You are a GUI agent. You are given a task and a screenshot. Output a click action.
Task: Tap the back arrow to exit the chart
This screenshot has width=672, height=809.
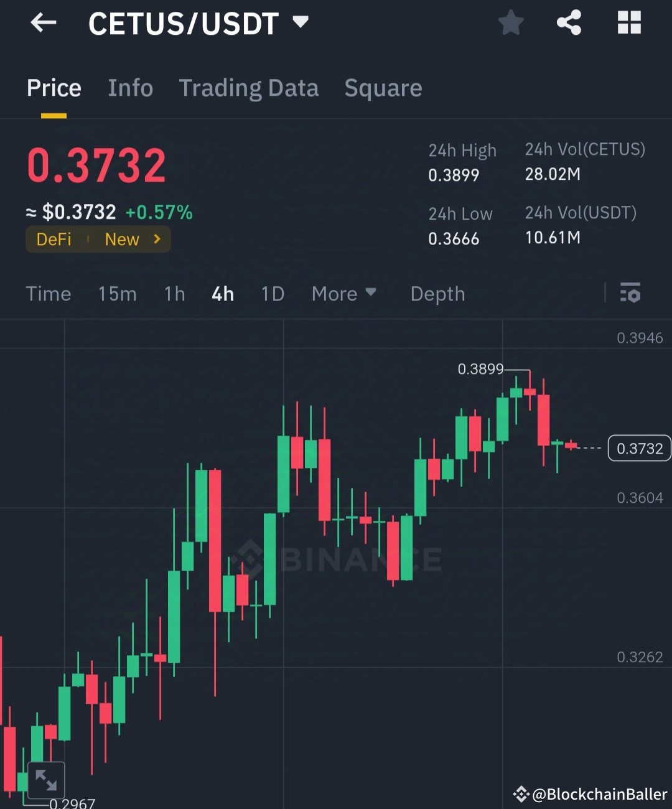click(x=42, y=22)
